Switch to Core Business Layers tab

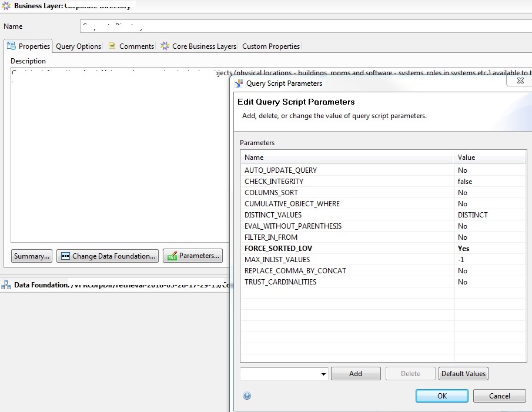[x=199, y=46]
